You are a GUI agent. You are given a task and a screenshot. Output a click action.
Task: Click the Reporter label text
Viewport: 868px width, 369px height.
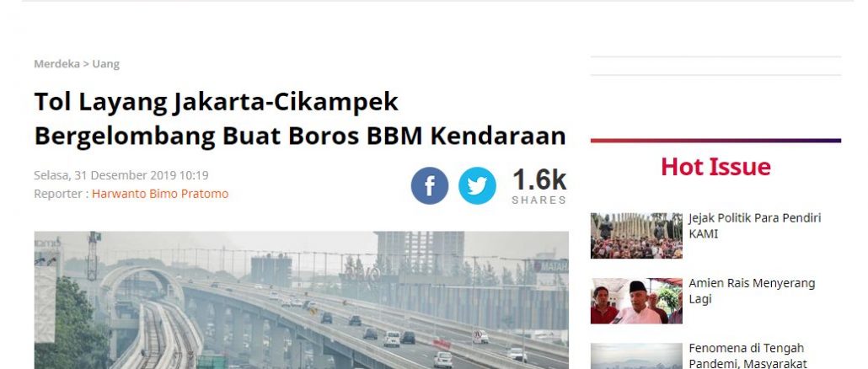click(61, 194)
